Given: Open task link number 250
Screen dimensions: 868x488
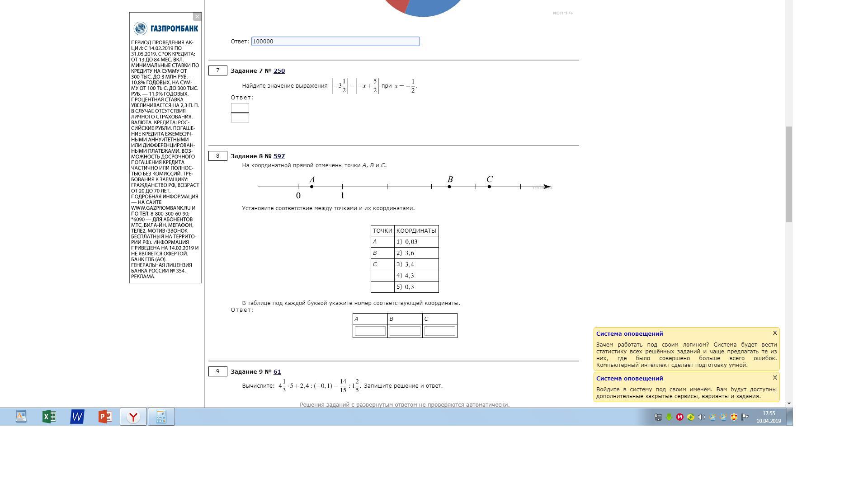Looking at the screenshot, I should pyautogui.click(x=279, y=71).
